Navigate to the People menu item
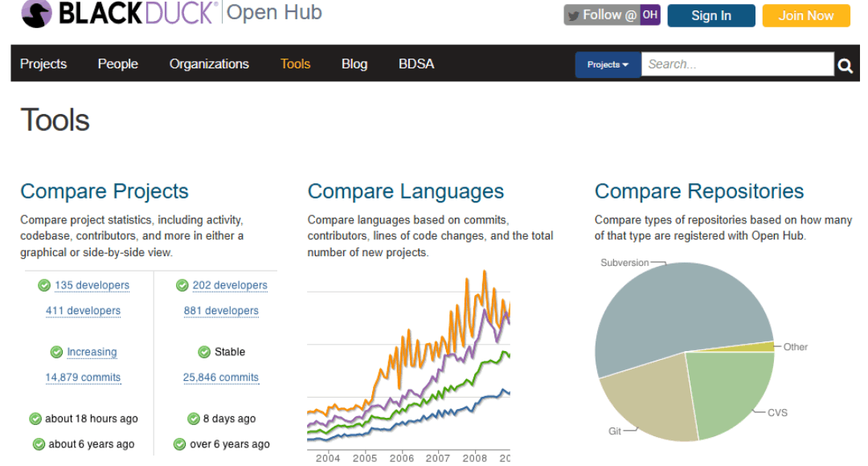The width and height of the screenshot is (868, 466). (x=117, y=63)
